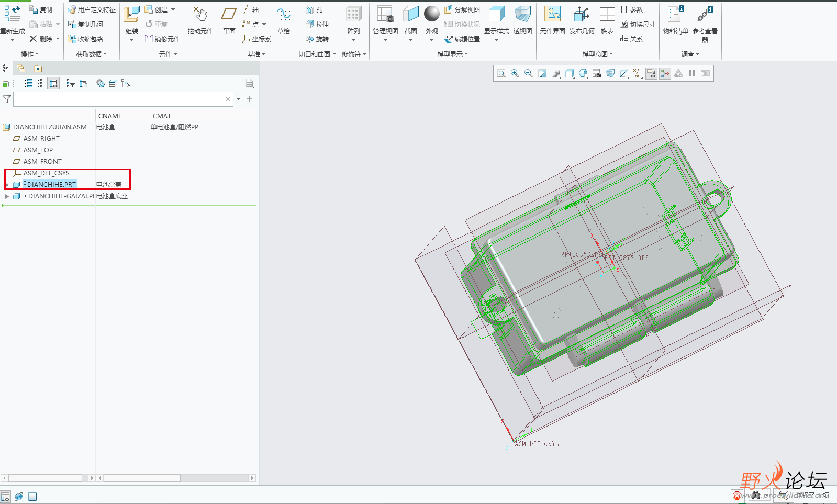The height and width of the screenshot is (504, 837).
Task: Open Publish Geometry (发布几何)
Action: click(582, 20)
